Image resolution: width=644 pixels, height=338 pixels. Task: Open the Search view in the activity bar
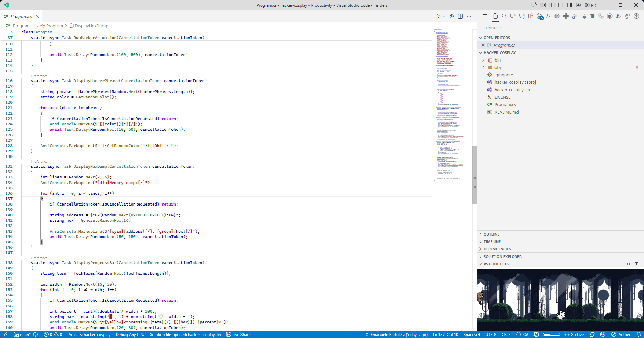[x=504, y=16]
